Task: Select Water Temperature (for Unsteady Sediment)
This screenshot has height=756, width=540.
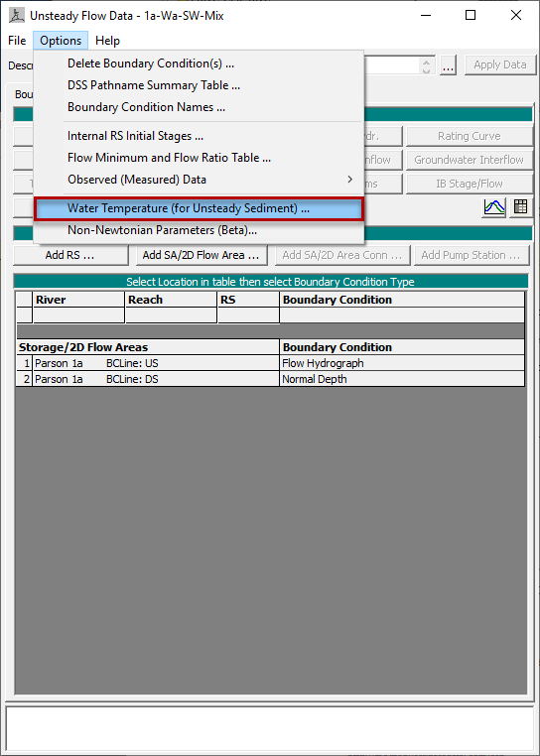Action: coord(199,208)
